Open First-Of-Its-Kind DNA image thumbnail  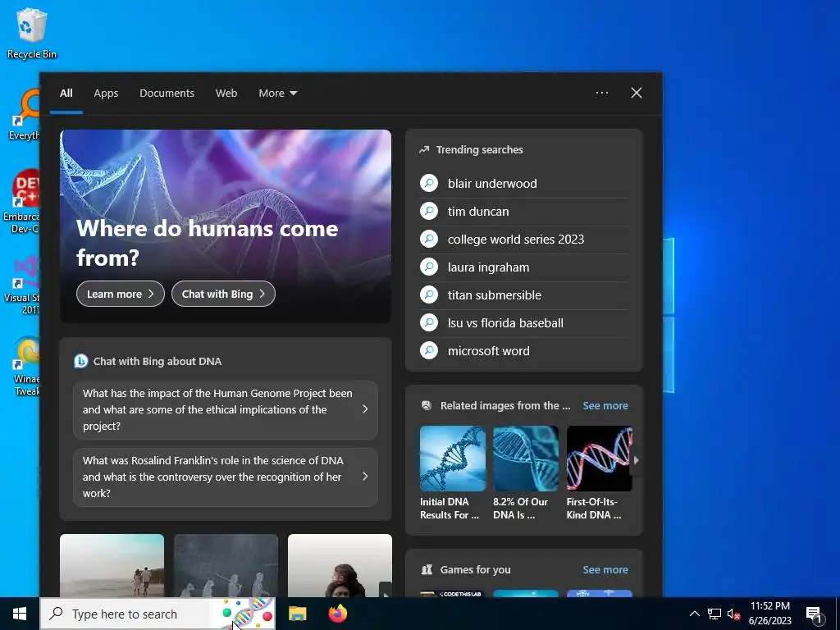[599, 459]
